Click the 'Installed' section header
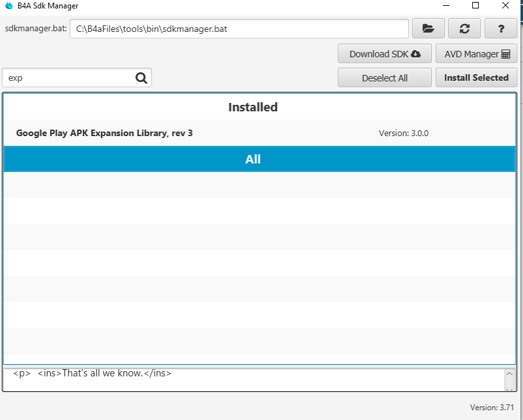The width and height of the screenshot is (523, 420). [259, 107]
